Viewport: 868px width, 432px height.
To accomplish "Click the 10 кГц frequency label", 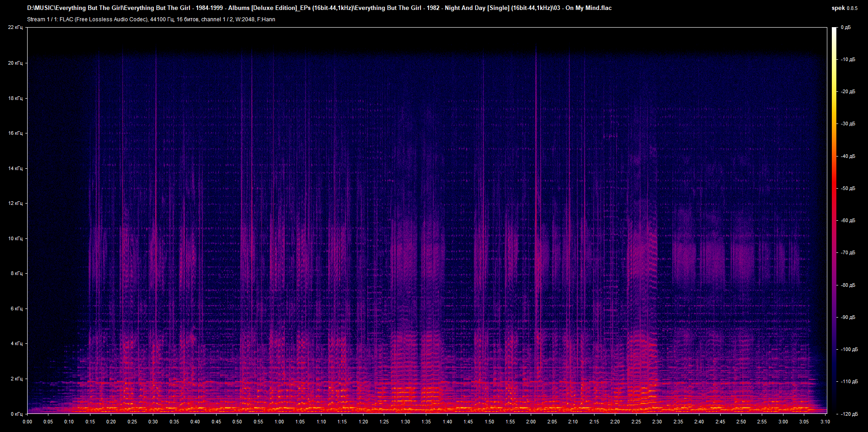I will coord(15,238).
